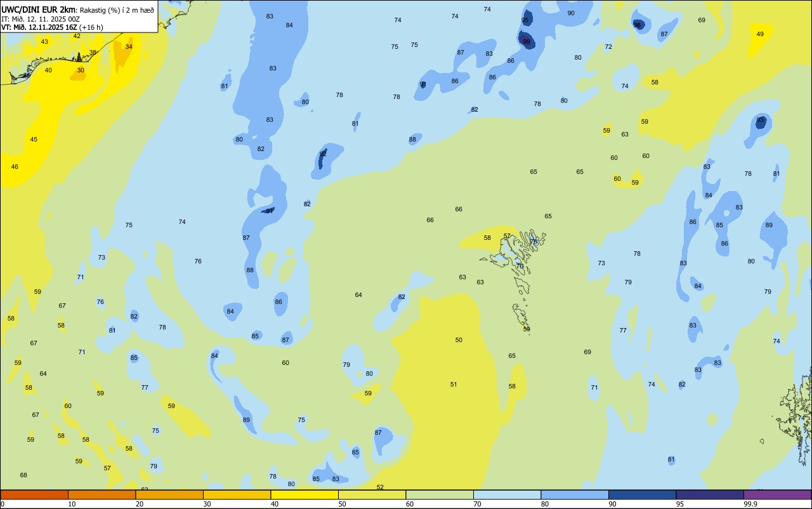Click the '99.9' tick label on the color scale
Image resolution: width=812 pixels, height=509 pixels.
[x=750, y=504]
